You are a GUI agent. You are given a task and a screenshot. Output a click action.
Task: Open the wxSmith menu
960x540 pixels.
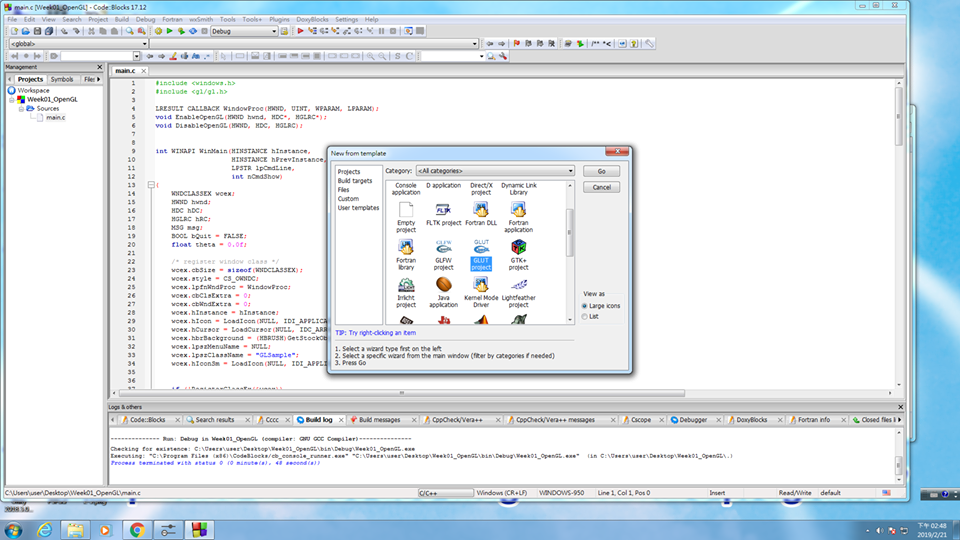point(201,20)
